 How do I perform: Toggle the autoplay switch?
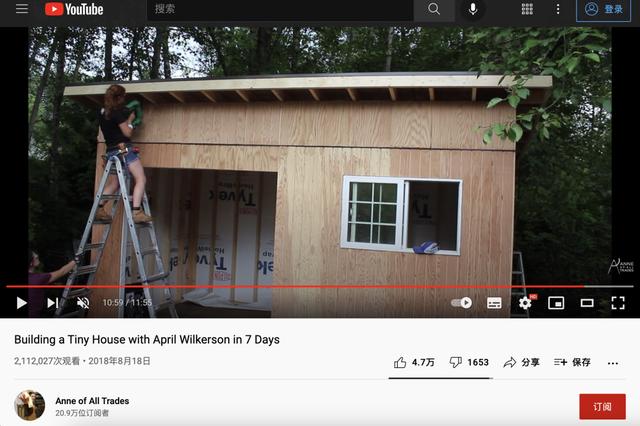462,303
